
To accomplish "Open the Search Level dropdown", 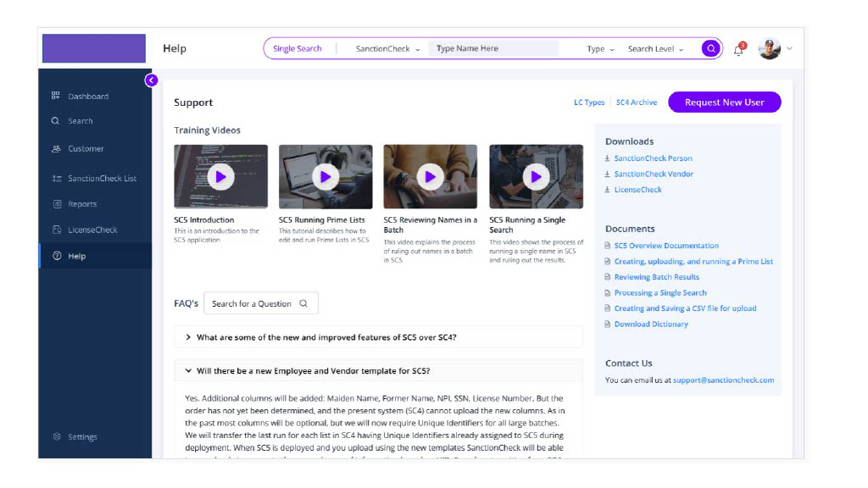I will (x=656, y=48).
